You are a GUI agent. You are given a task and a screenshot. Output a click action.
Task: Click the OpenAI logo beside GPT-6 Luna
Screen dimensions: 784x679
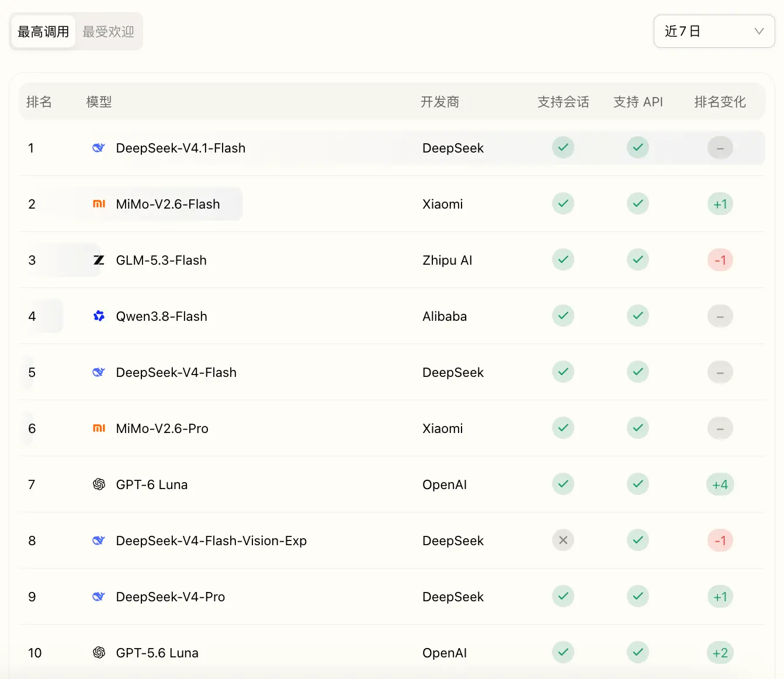[x=99, y=484]
